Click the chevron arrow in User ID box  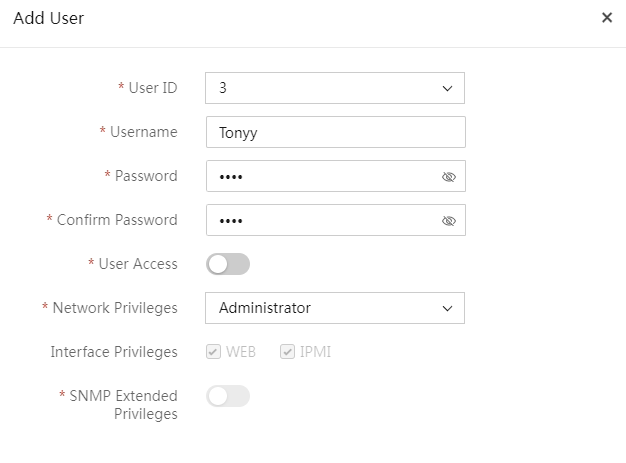pos(447,88)
